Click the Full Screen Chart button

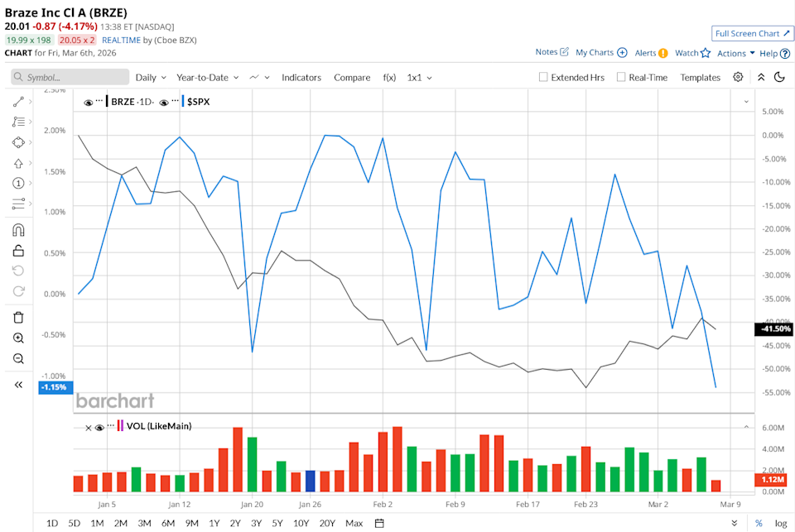(x=752, y=33)
